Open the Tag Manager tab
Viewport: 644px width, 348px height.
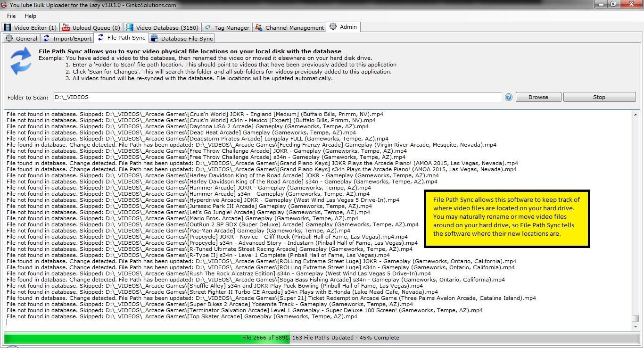[x=227, y=27]
